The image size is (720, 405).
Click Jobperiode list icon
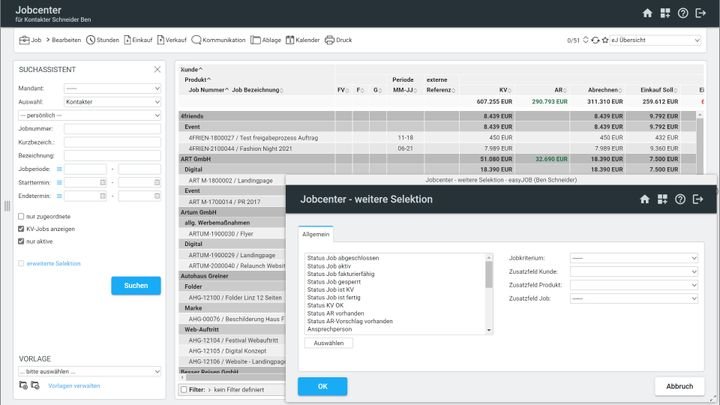pos(59,169)
